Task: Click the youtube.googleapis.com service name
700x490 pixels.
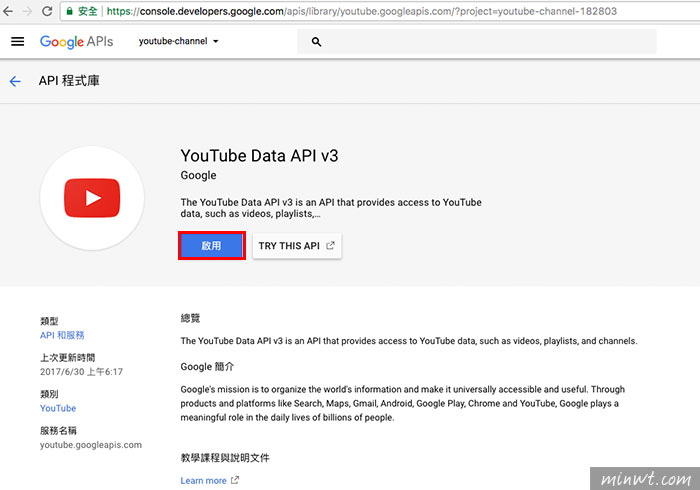Action: pyautogui.click(x=91, y=445)
